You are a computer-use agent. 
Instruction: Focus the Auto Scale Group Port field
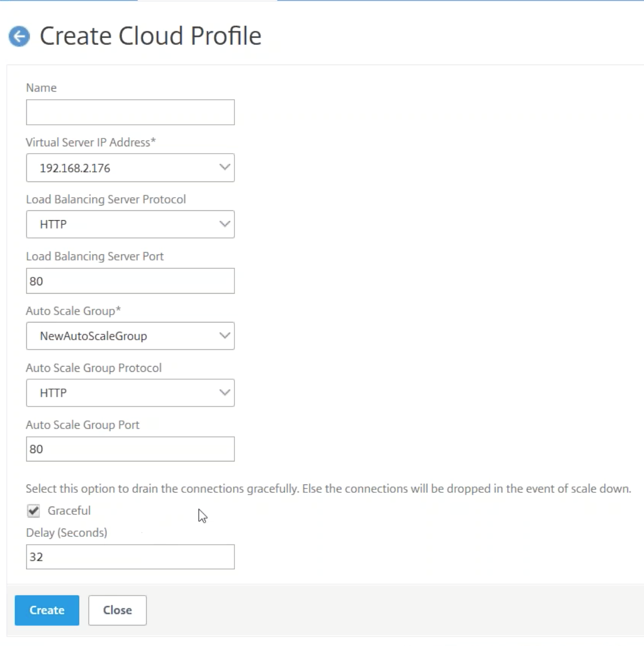[x=130, y=449]
